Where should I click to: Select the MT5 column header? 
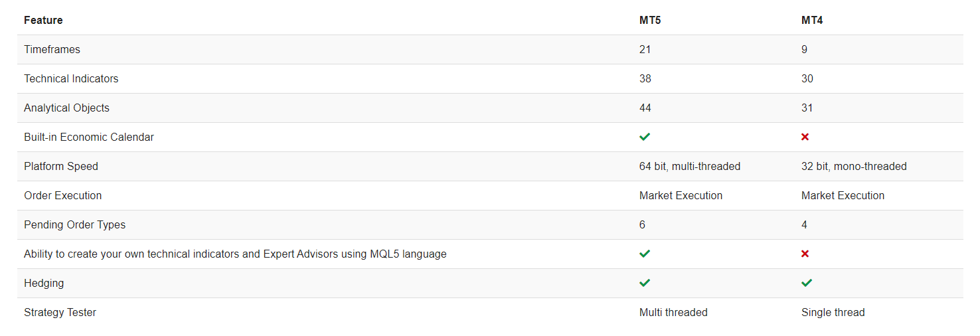click(x=650, y=20)
